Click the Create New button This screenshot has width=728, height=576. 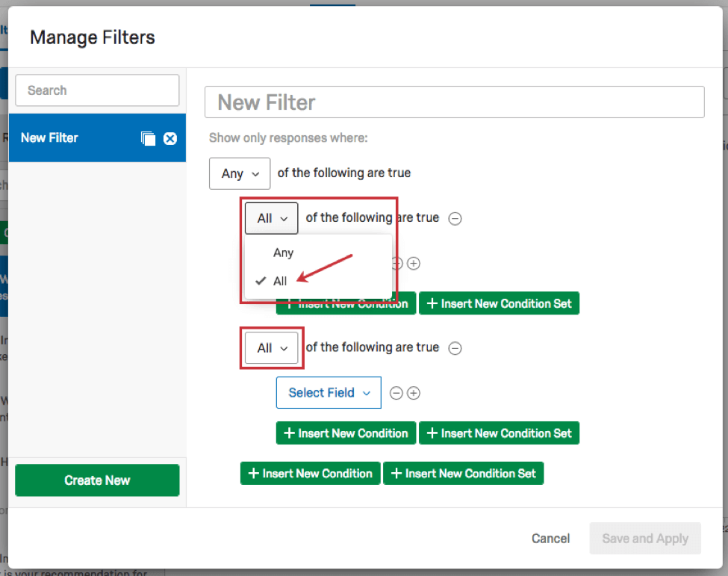point(96,480)
